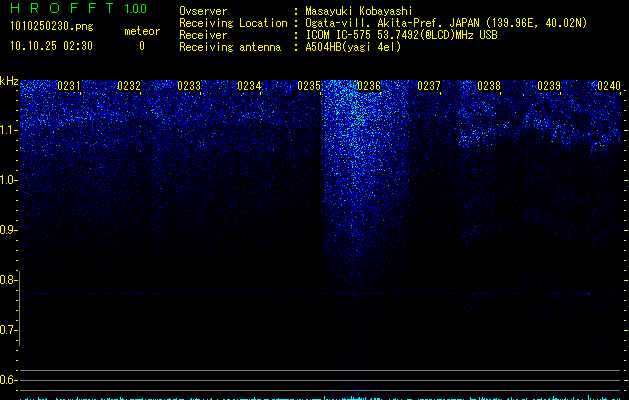Click the kHz axis unit label
The image size is (629, 400).
(9, 81)
